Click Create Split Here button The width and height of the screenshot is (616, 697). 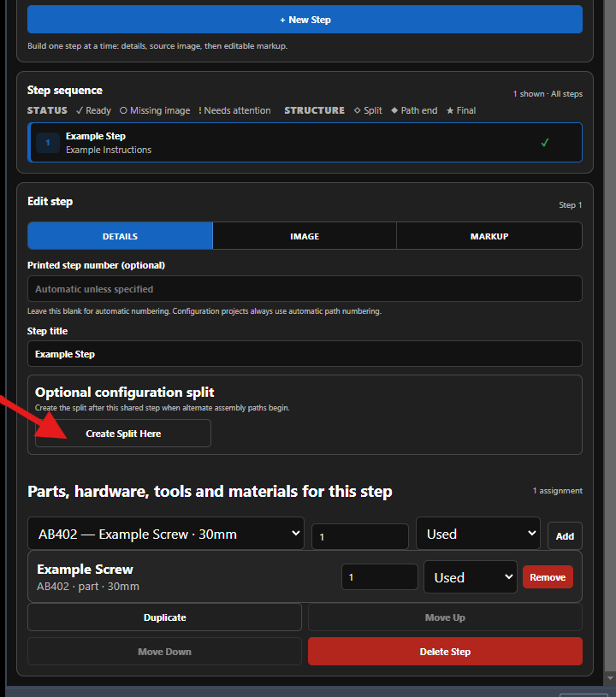(x=123, y=434)
